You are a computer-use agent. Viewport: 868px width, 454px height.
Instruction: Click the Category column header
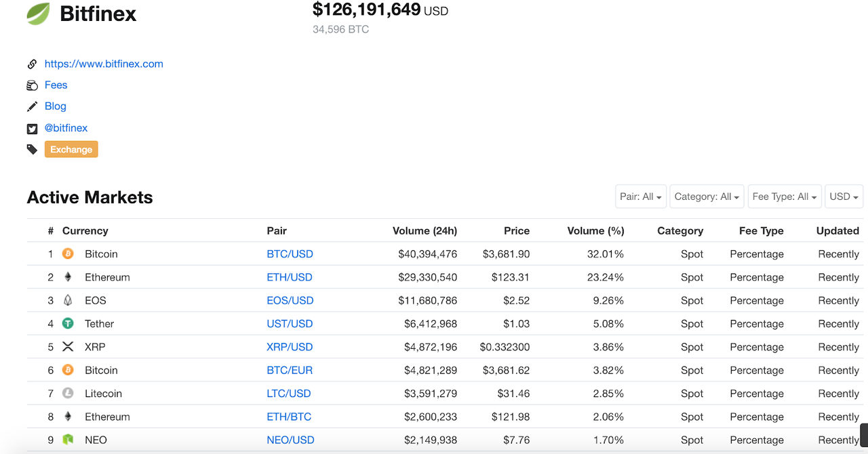[680, 230]
